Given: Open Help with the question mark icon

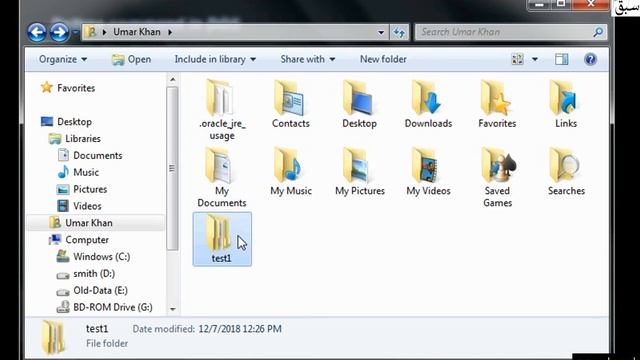Looking at the screenshot, I should tap(590, 60).
